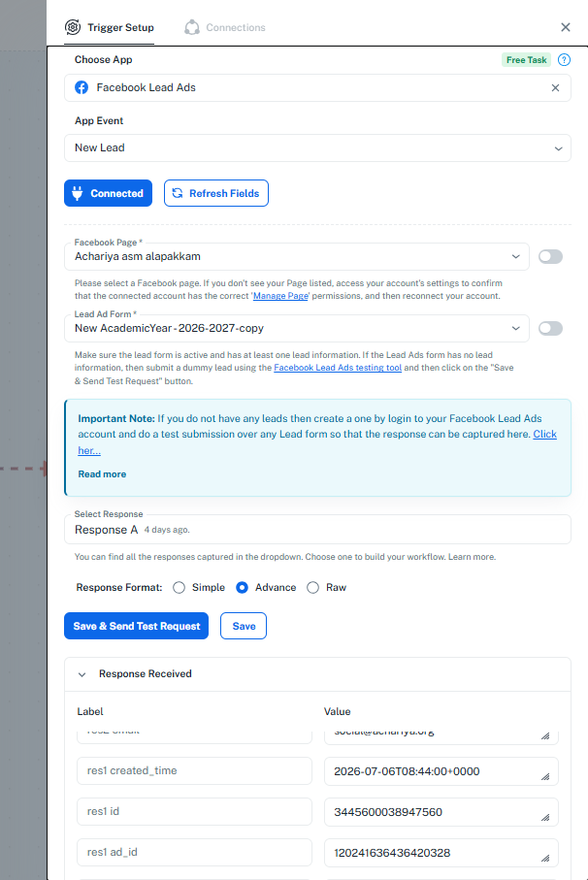This screenshot has height=880, width=588.
Task: Switch to the Connections tab
Action: (x=225, y=27)
